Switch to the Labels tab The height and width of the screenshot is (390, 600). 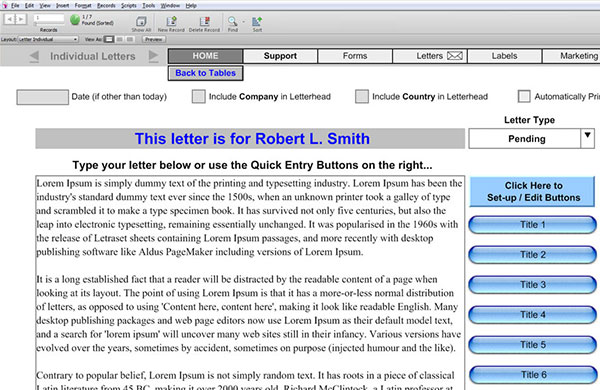pyautogui.click(x=504, y=56)
